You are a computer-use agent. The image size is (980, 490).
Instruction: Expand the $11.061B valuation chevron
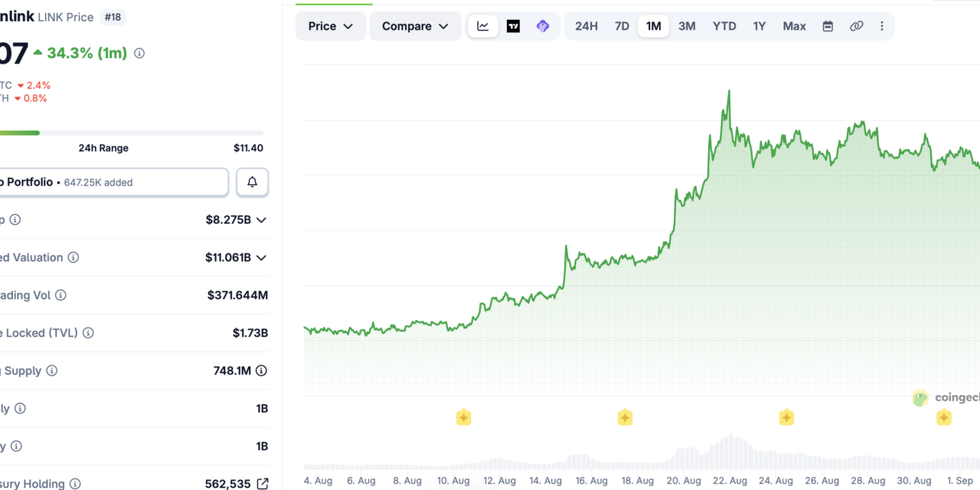point(261,257)
